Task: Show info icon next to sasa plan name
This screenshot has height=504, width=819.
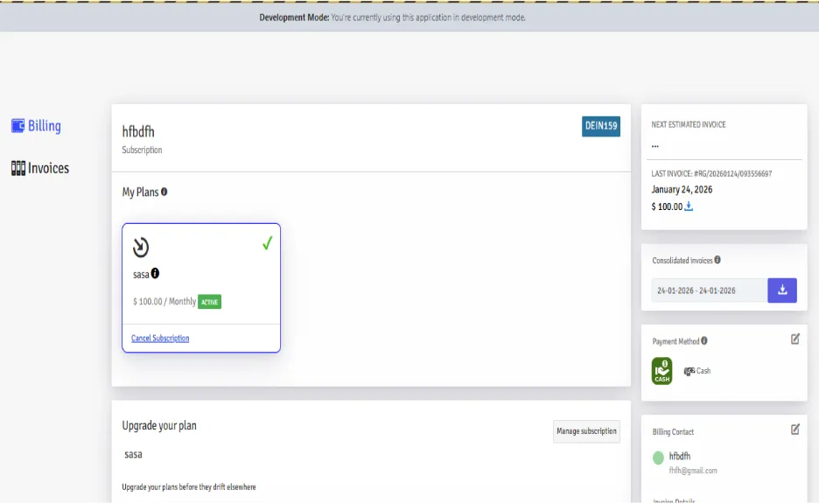Action: pos(155,273)
